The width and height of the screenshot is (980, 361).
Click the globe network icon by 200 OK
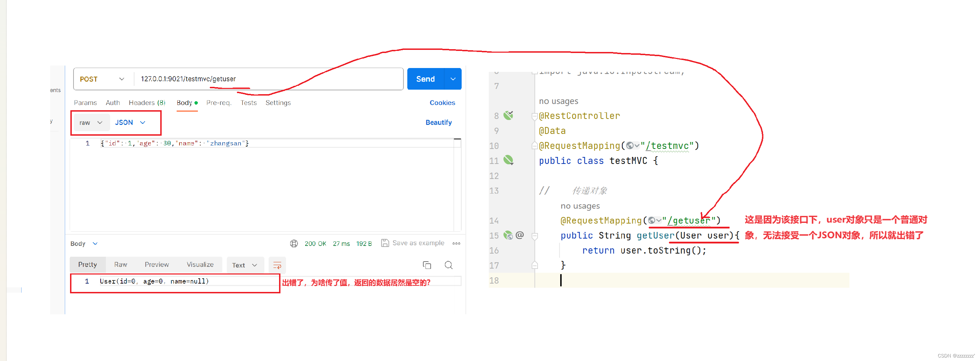[x=294, y=243]
